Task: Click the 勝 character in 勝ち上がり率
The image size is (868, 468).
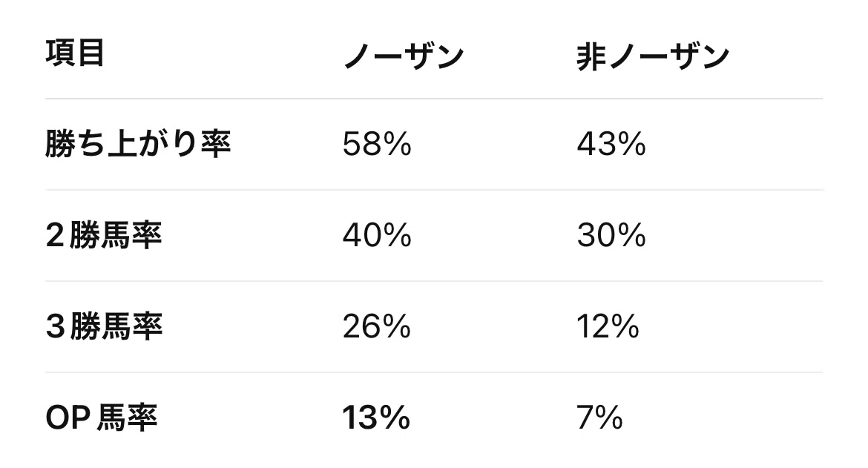Action: (60, 144)
